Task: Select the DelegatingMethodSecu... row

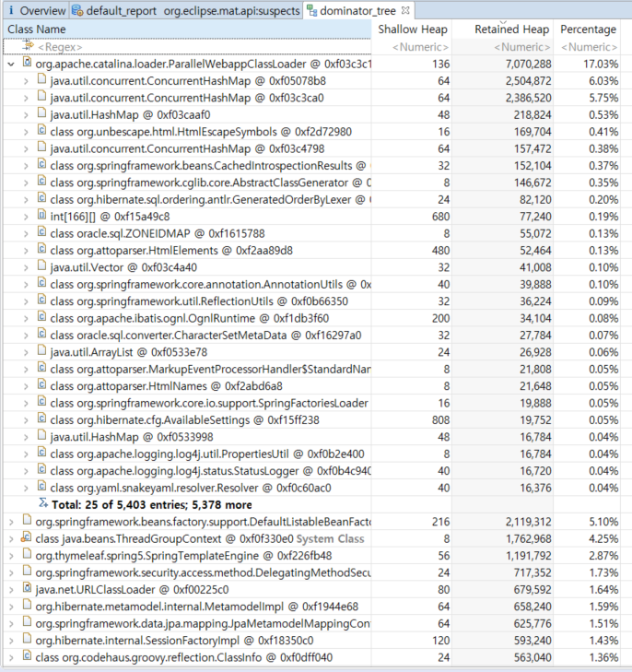Action: pyautogui.click(x=311, y=573)
